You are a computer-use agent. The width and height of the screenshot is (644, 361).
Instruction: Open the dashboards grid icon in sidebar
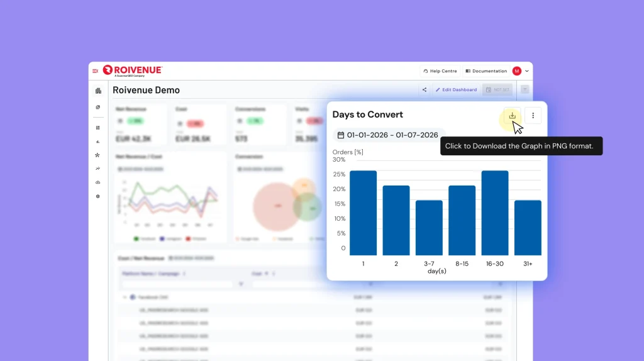(97, 128)
